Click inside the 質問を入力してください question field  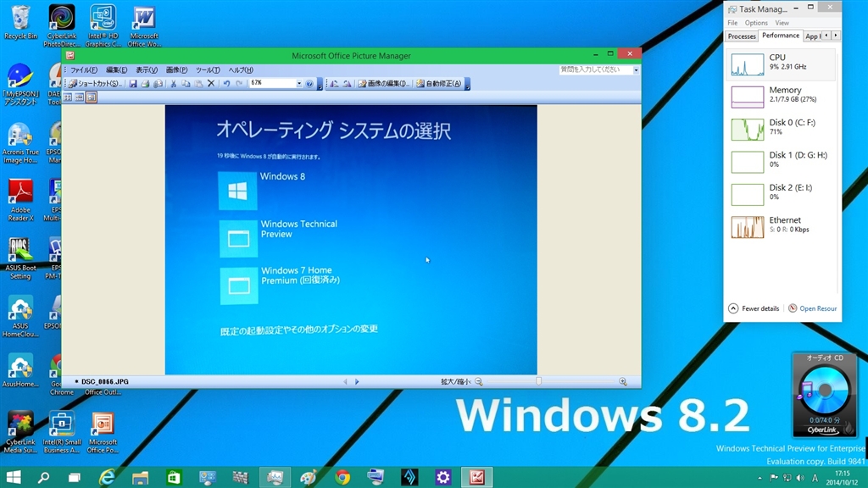coord(596,69)
